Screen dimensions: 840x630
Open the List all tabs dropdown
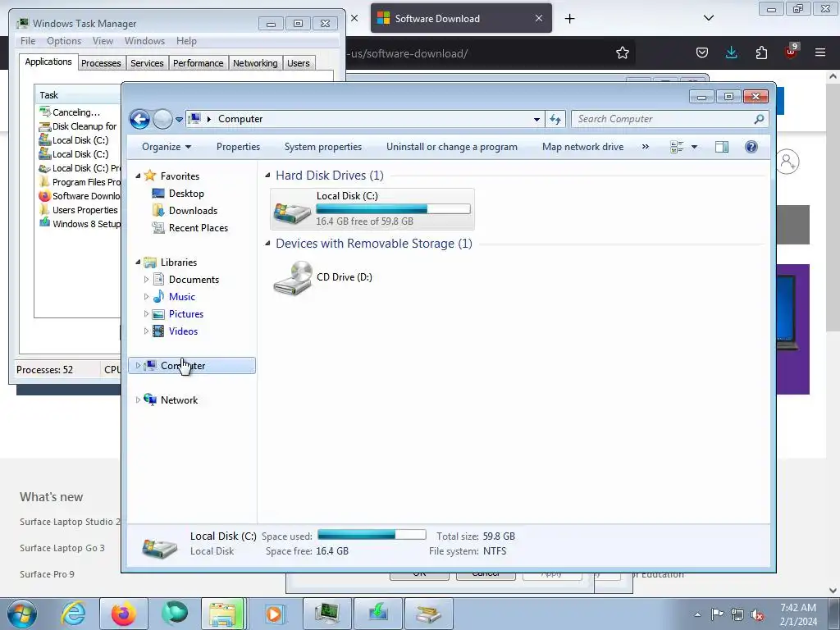[708, 18]
